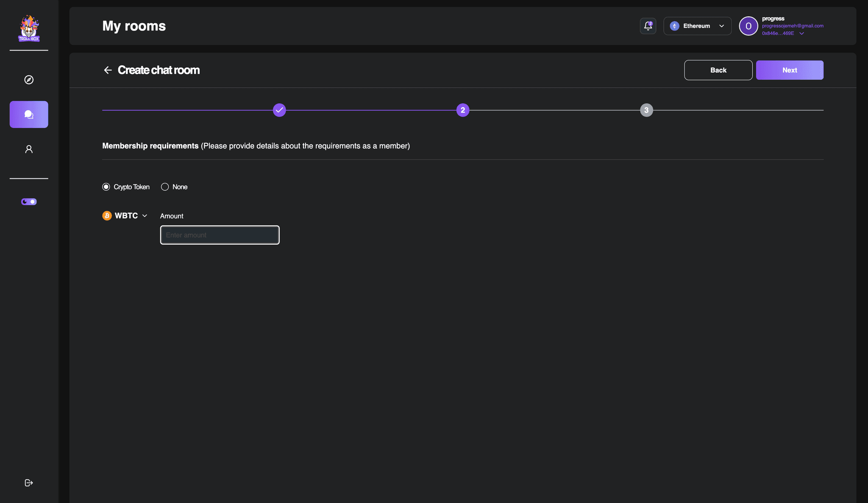Image resolution: width=868 pixels, height=503 pixels.
Task: Open the Explore compass icon
Action: [x=29, y=80]
